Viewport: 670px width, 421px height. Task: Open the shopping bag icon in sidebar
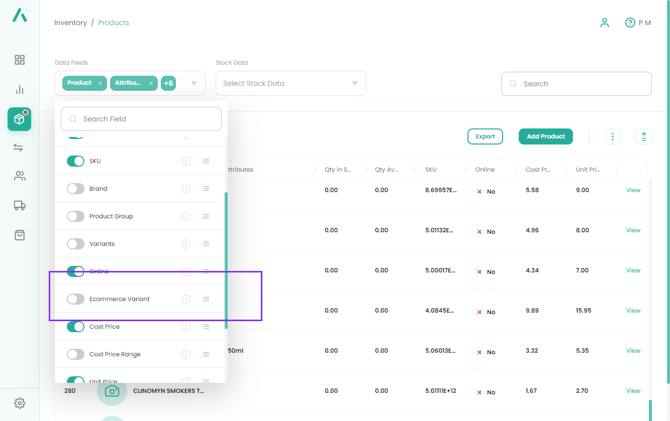(19, 235)
